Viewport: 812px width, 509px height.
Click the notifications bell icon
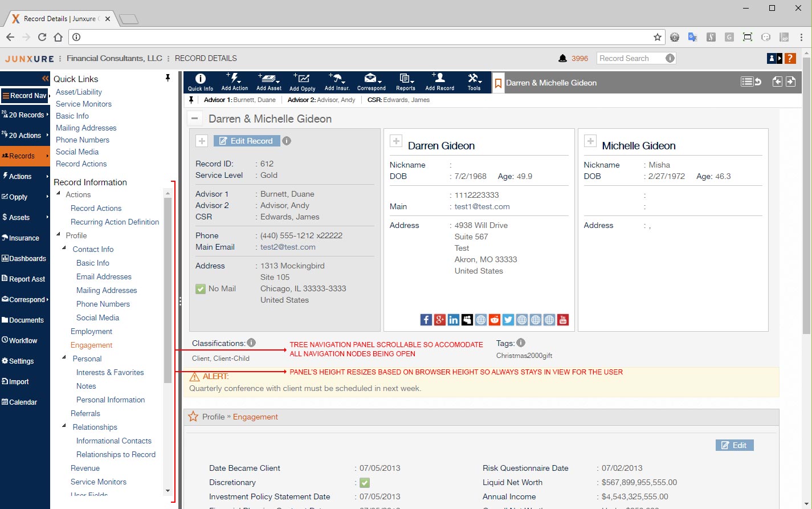pyautogui.click(x=562, y=58)
